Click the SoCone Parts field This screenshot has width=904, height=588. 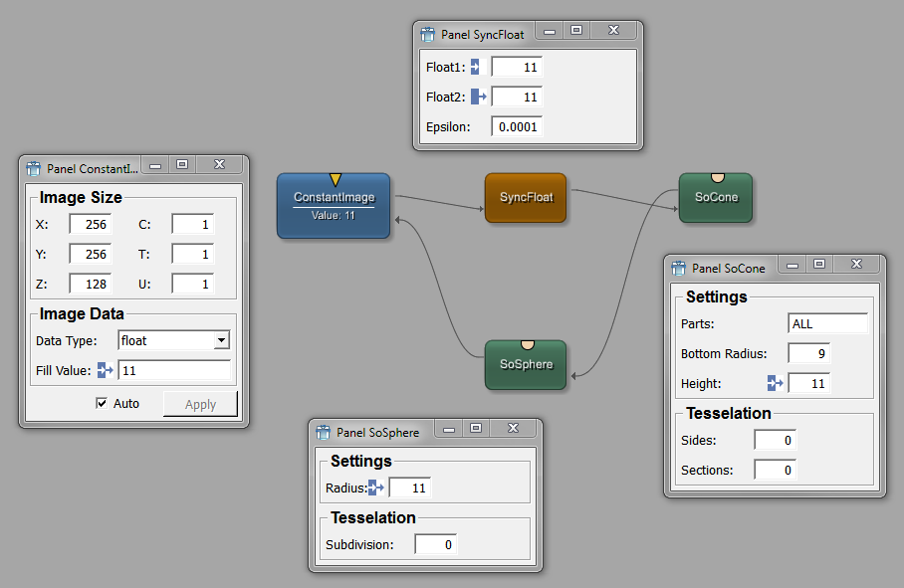coord(827,323)
